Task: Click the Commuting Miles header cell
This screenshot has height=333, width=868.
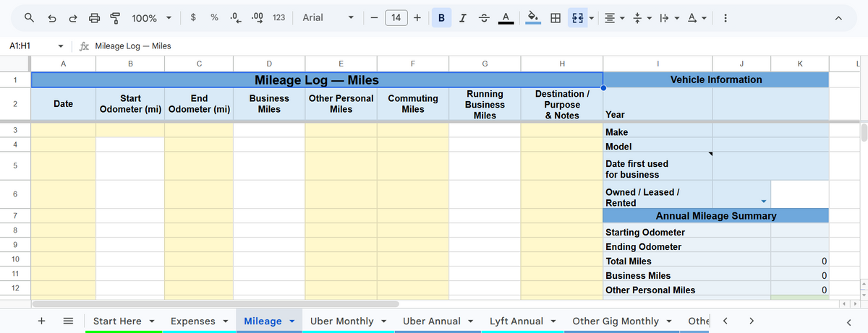Action: (413, 104)
